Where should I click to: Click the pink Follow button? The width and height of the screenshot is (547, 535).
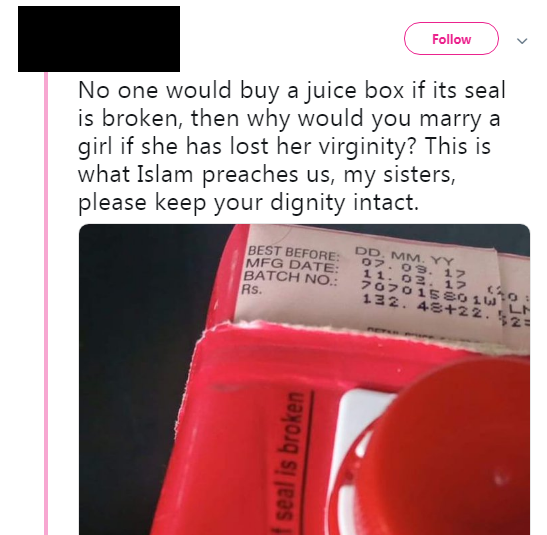[451, 39]
